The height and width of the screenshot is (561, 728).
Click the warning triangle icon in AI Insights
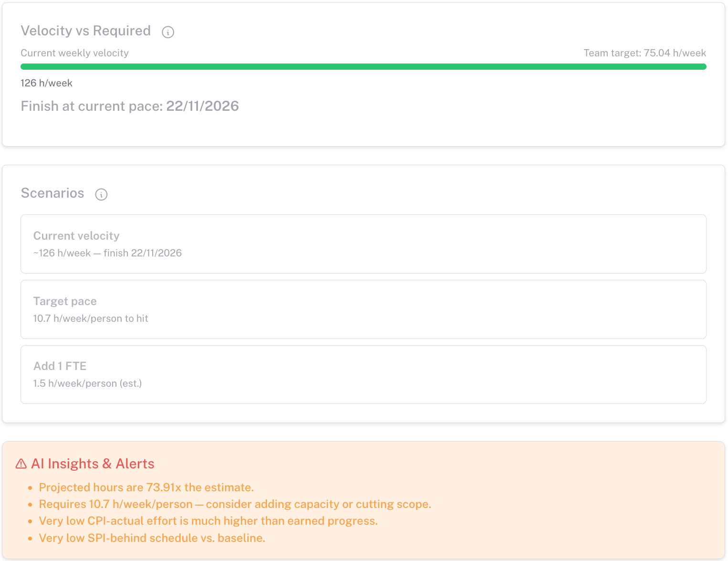pos(21,464)
